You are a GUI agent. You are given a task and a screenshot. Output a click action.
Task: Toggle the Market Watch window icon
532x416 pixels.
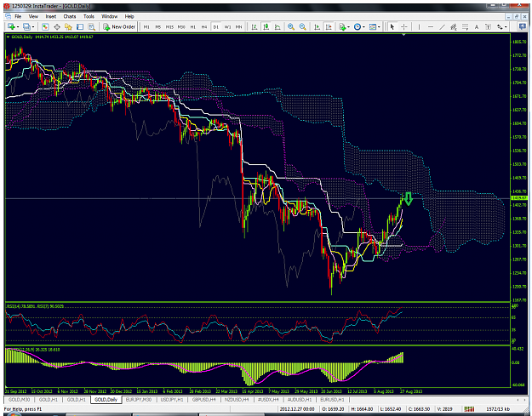click(45, 26)
